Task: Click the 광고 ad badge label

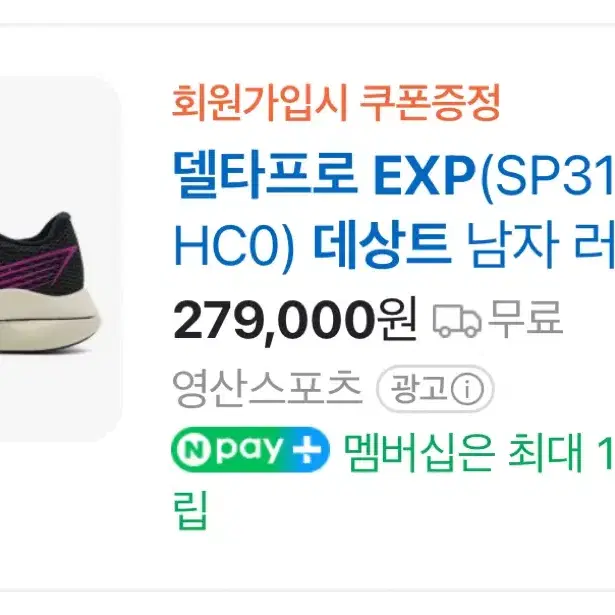Action: point(418,388)
